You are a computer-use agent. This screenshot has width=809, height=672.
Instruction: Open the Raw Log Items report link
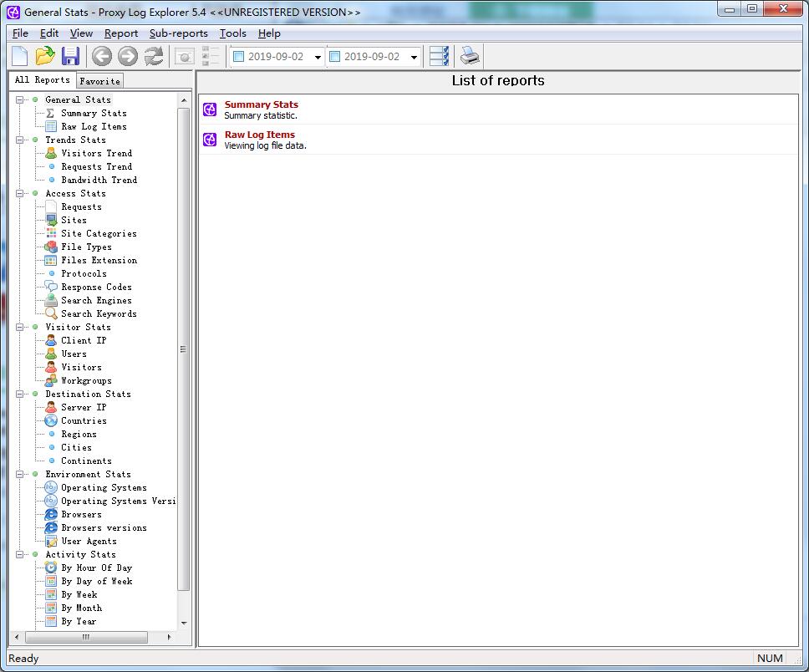click(x=260, y=135)
